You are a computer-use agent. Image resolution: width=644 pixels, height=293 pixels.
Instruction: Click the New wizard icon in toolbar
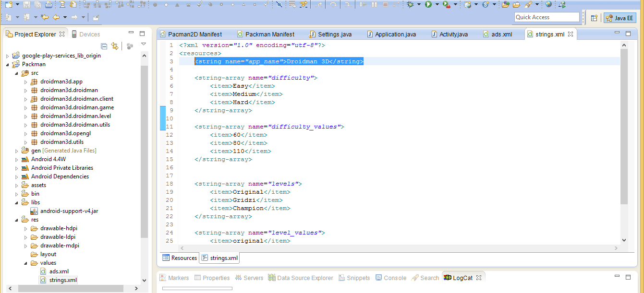coord(9,4)
